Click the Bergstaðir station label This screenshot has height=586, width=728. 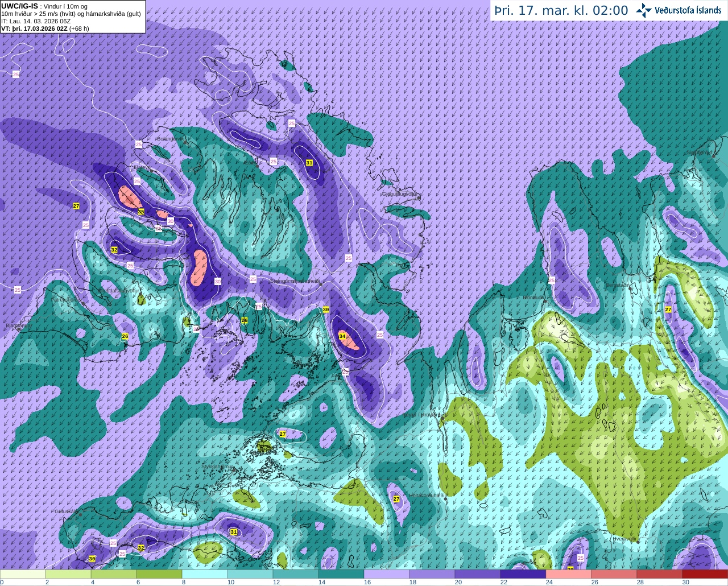[x=618, y=285]
